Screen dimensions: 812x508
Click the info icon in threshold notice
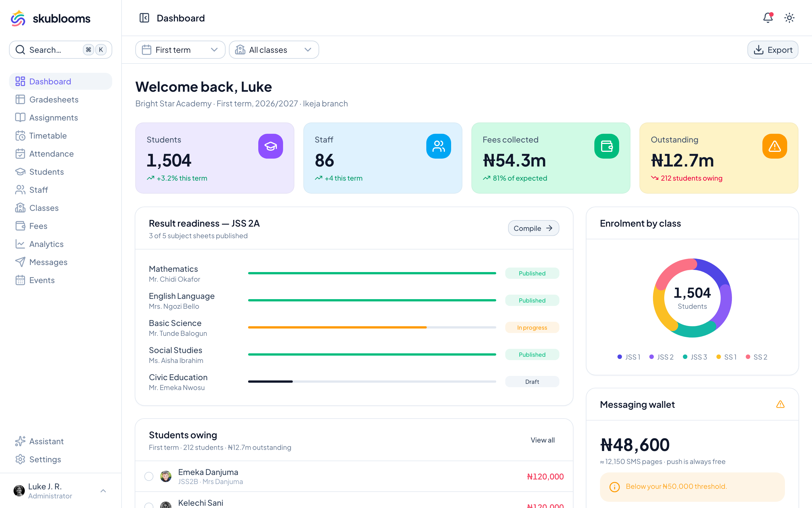point(614,487)
